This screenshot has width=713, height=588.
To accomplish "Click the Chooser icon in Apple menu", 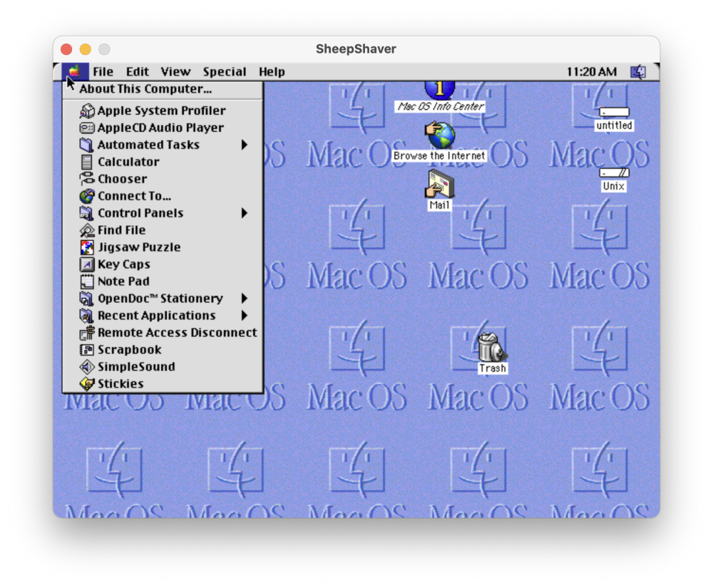I will pyautogui.click(x=87, y=179).
